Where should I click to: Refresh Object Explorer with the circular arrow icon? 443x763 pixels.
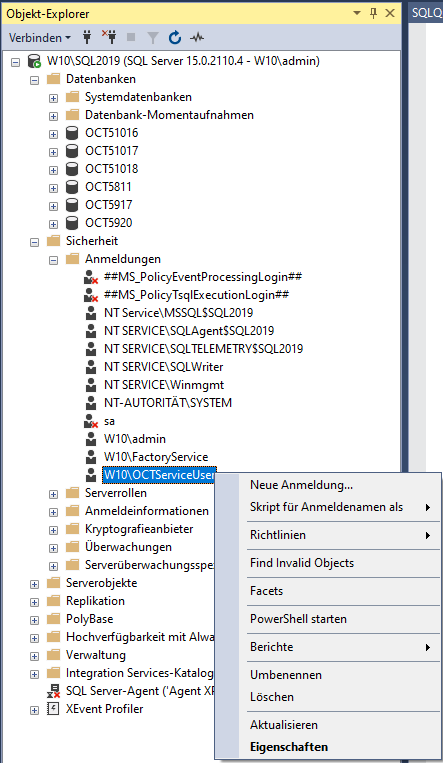(x=175, y=37)
